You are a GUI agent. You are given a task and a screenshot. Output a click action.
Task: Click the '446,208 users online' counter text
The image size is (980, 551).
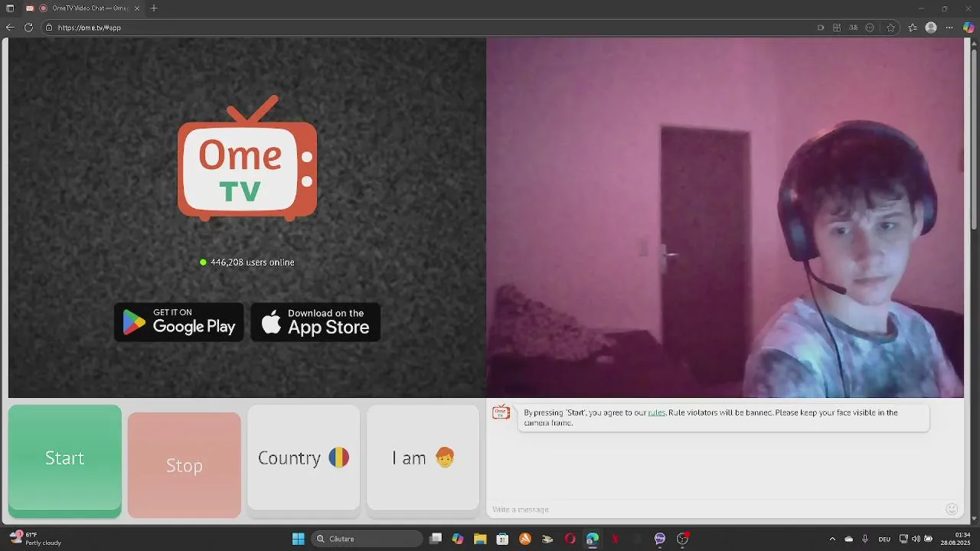(252, 262)
